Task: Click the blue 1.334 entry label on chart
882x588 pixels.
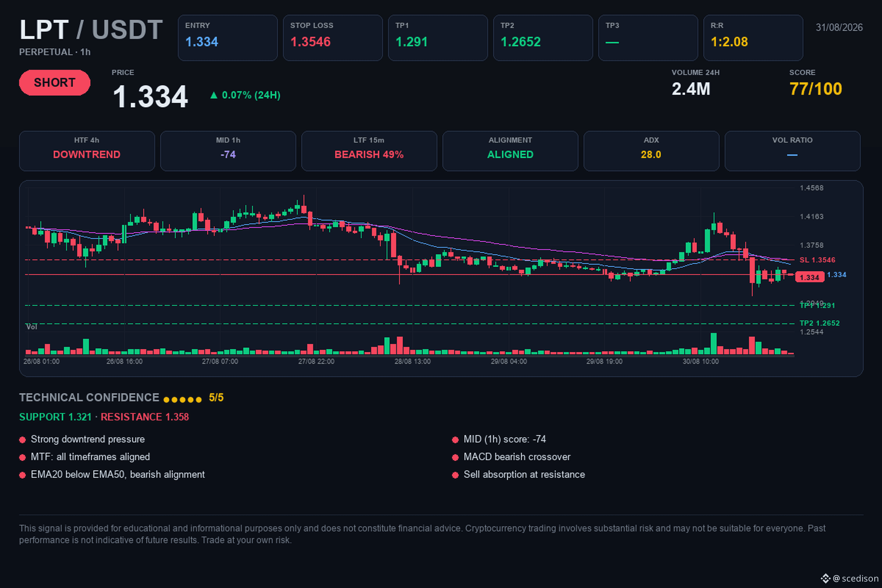Action: point(837,275)
